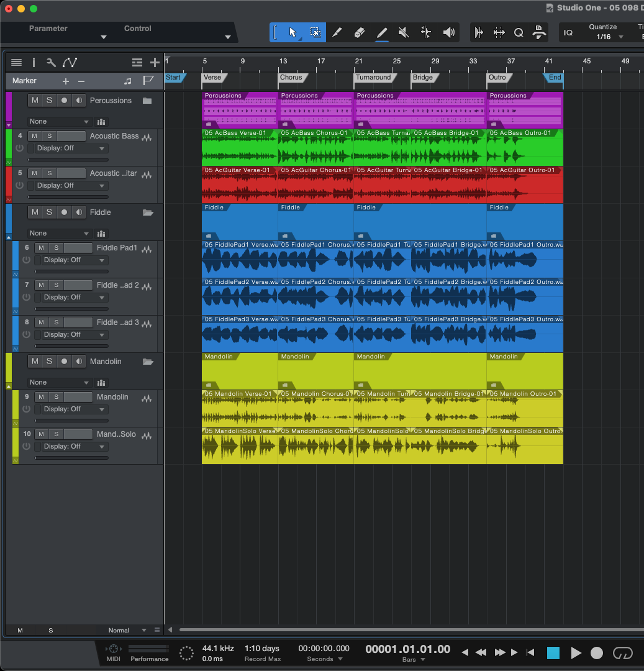Image resolution: width=644 pixels, height=671 pixels.
Task: Click the Percussions purple color strip
Action: click(x=9, y=109)
